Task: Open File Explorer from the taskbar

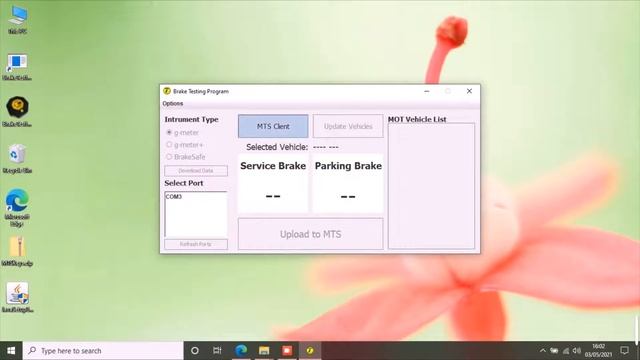Action: 264,351
